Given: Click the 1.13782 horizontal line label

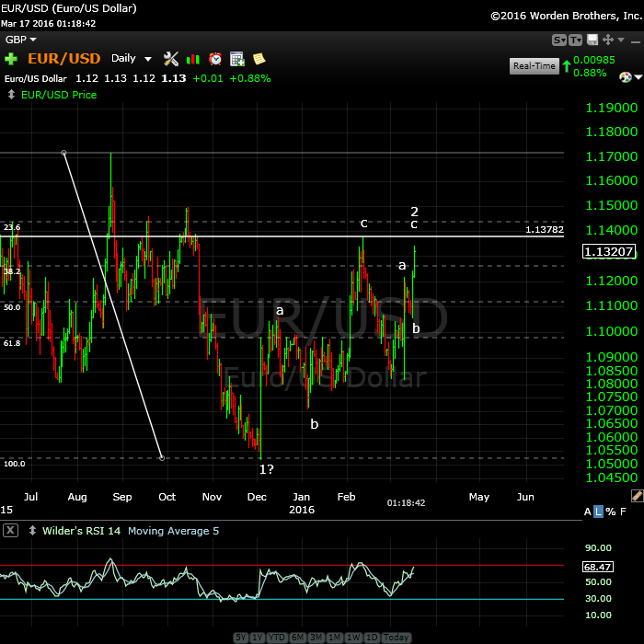Looking at the screenshot, I should click(x=545, y=230).
